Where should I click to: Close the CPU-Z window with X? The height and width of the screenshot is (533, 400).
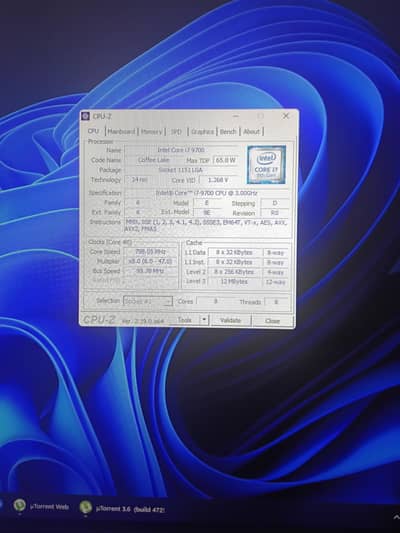[286, 116]
